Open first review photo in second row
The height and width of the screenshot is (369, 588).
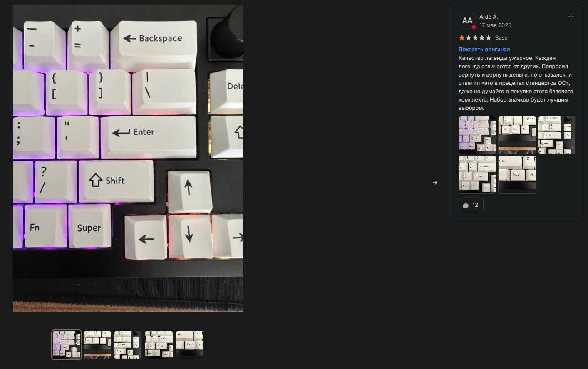477,175
